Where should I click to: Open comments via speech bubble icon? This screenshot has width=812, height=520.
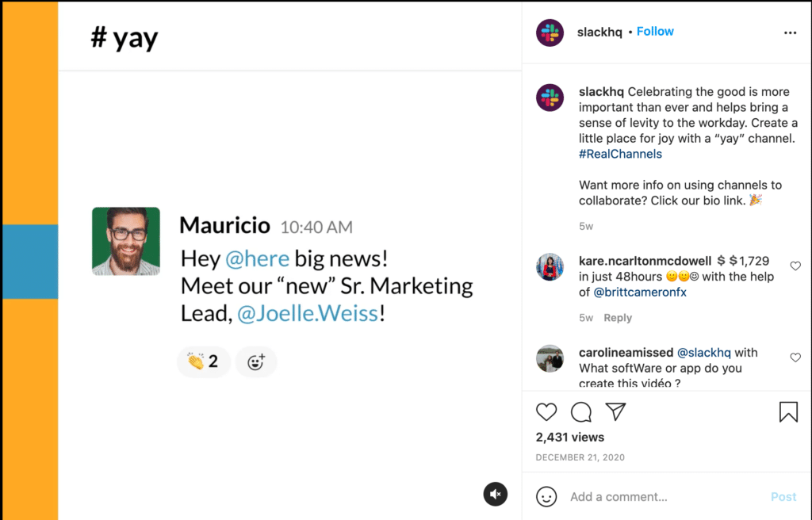581,412
